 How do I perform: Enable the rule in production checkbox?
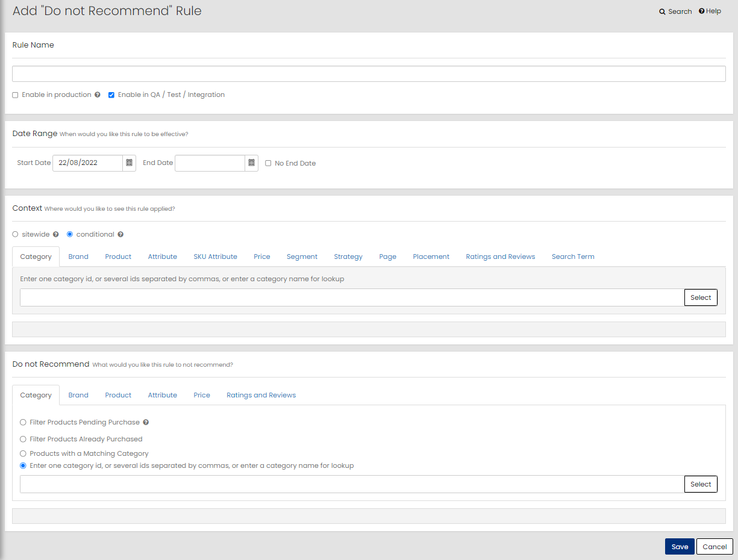[16, 95]
